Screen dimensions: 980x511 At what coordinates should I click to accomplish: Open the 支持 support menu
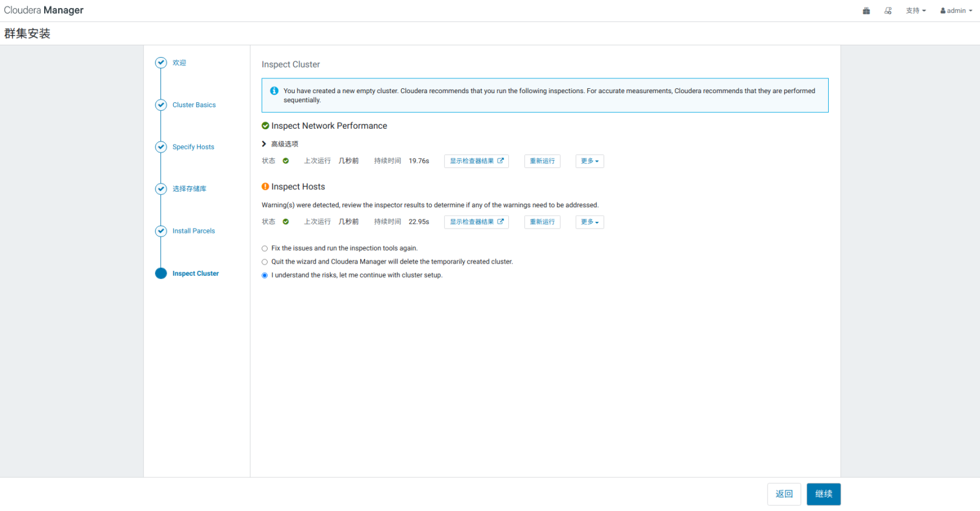tap(916, 11)
